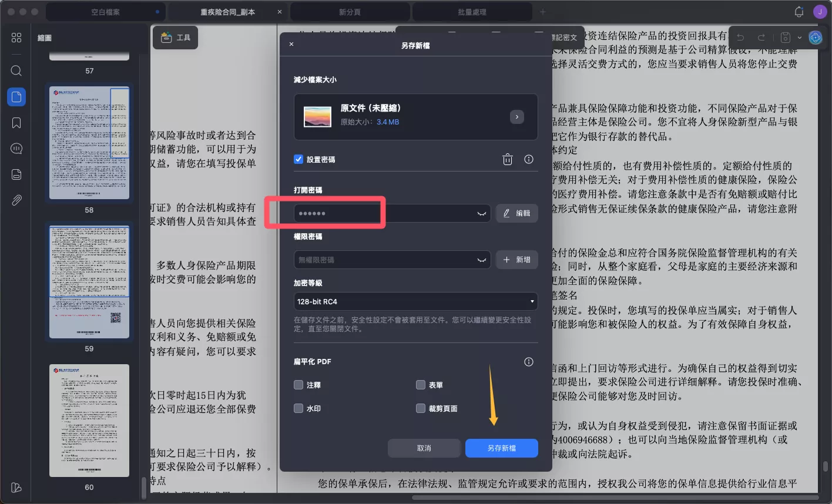Screen dimensions: 832x504
Task: Open the forms/fields panel icon in sidebar
Action: 16,174
